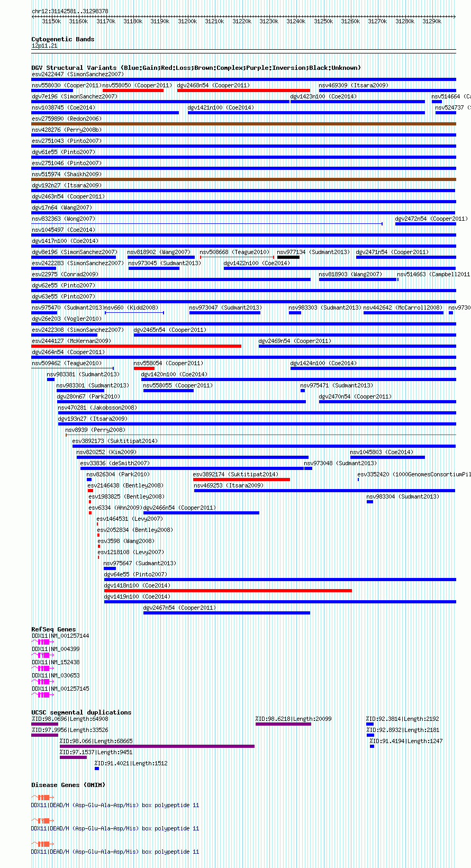Click the red bar under dgv1418n100 (Coe2014)
471x868 pixels.
228,591
